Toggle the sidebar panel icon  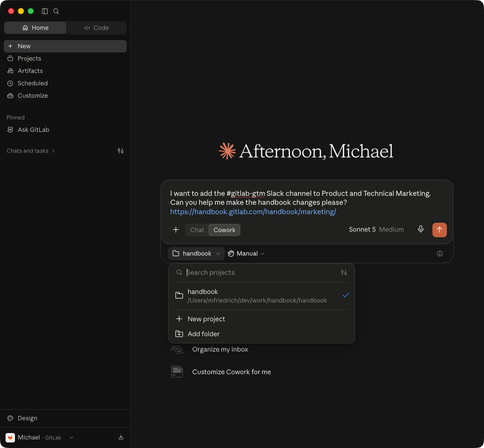(45, 11)
